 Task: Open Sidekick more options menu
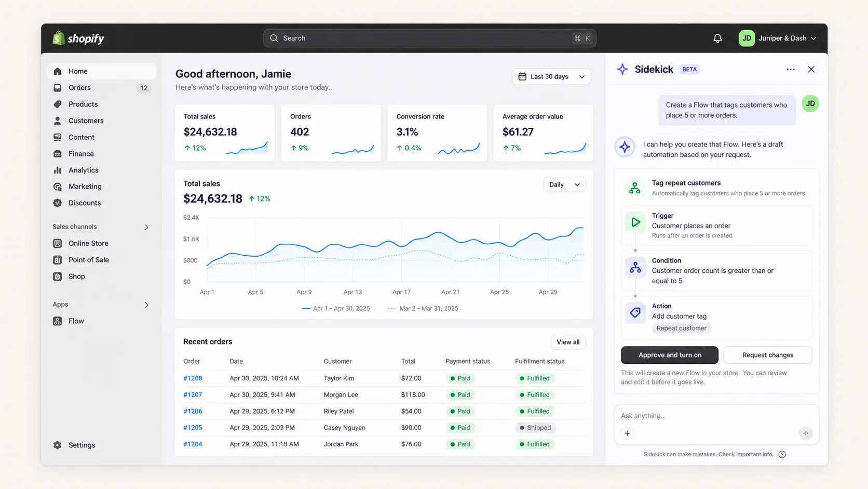(791, 69)
